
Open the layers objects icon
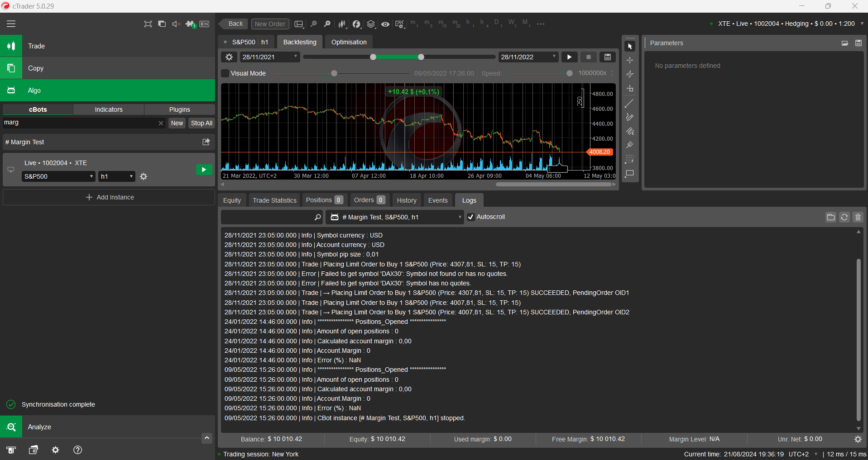click(x=371, y=24)
